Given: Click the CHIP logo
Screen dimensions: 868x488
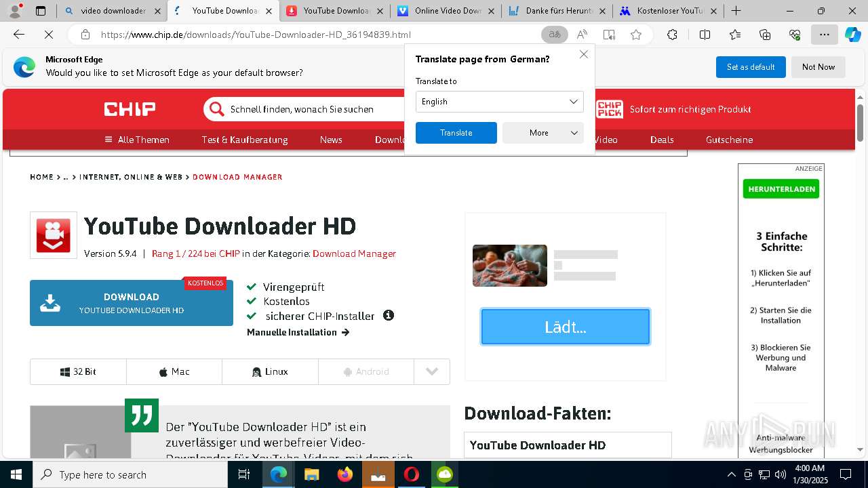Looking at the screenshot, I should point(130,109).
